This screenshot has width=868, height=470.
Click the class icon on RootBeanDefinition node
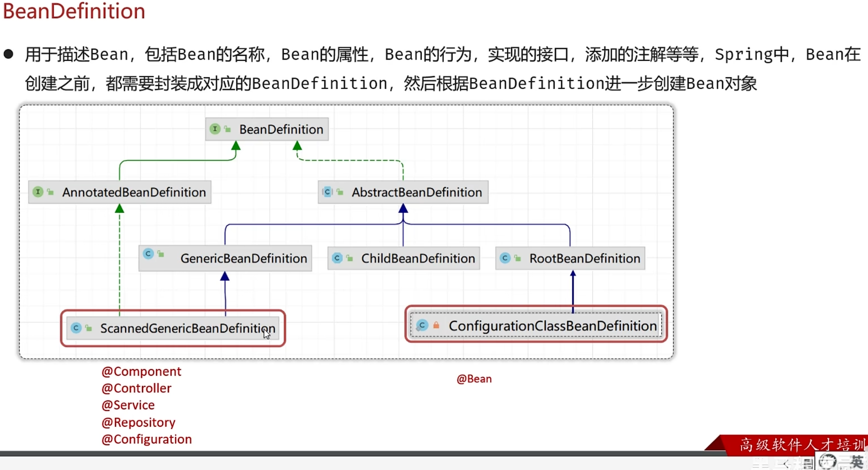pyautogui.click(x=505, y=258)
